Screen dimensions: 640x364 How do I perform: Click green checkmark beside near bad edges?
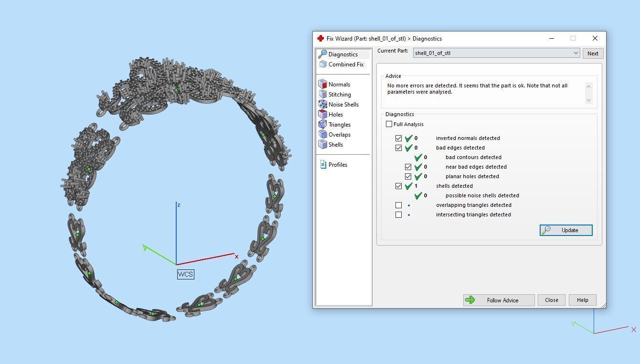coord(418,167)
